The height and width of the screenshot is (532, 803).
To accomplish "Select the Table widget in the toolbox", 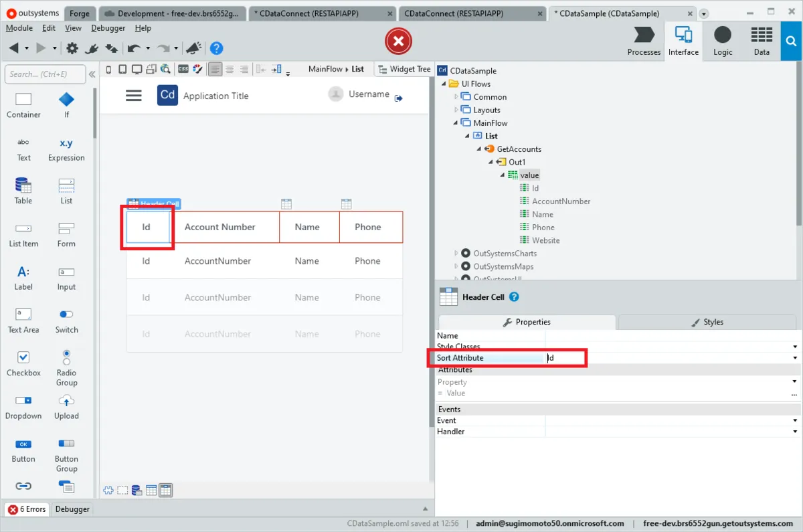I will click(x=23, y=190).
